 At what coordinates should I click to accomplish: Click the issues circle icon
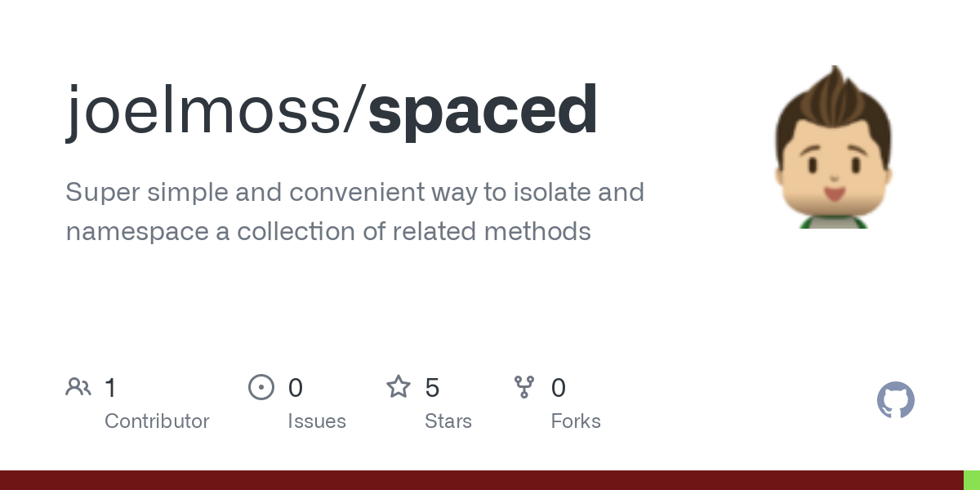261,387
